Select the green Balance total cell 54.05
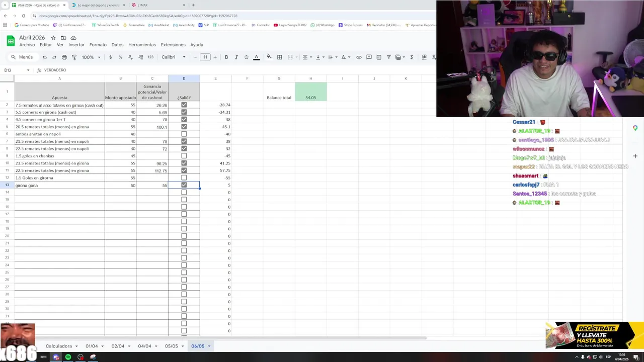The height and width of the screenshot is (362, 644). pyautogui.click(x=310, y=92)
